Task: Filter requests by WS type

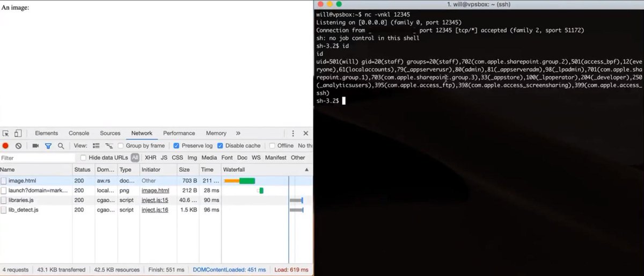Action: coord(256,158)
